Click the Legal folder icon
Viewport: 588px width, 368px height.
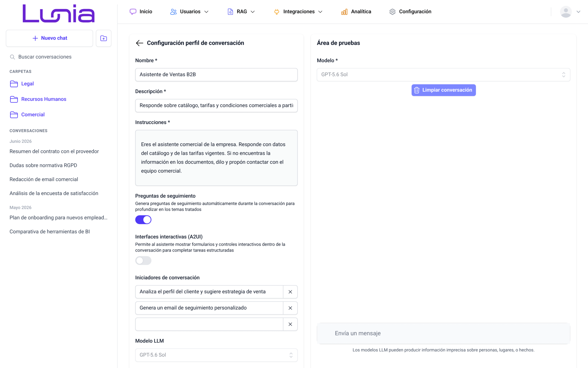tap(14, 84)
